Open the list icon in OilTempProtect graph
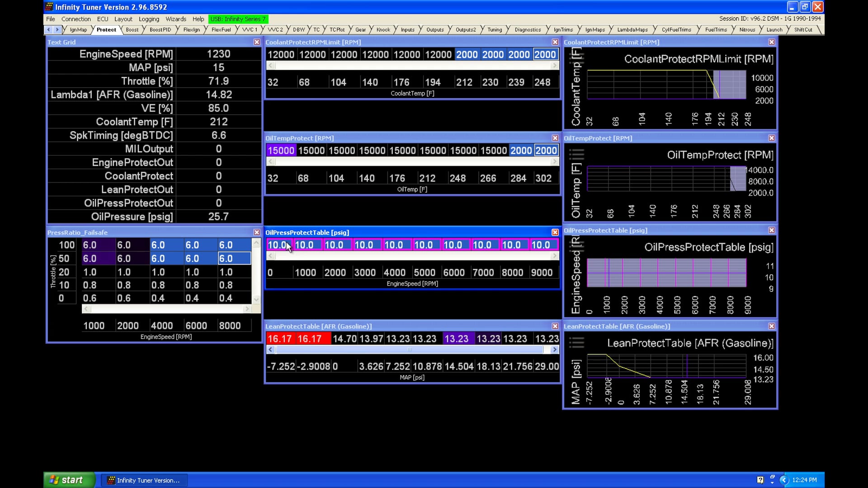Image resolution: width=868 pixels, height=488 pixels. [576, 154]
